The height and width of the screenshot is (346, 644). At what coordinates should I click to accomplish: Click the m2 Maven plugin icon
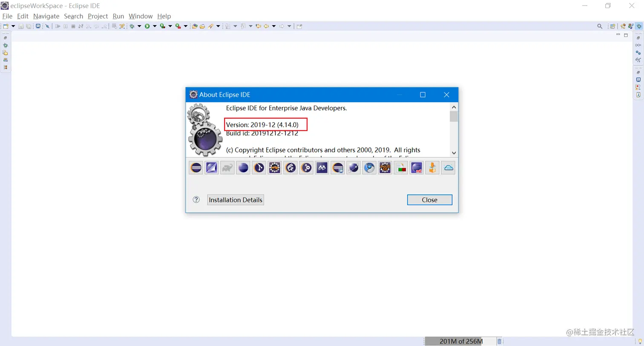coord(417,168)
